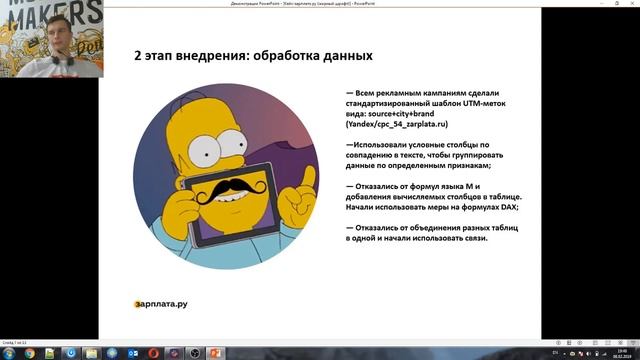
Task: Switch to Normal view in status bar
Action: (x=595, y=343)
